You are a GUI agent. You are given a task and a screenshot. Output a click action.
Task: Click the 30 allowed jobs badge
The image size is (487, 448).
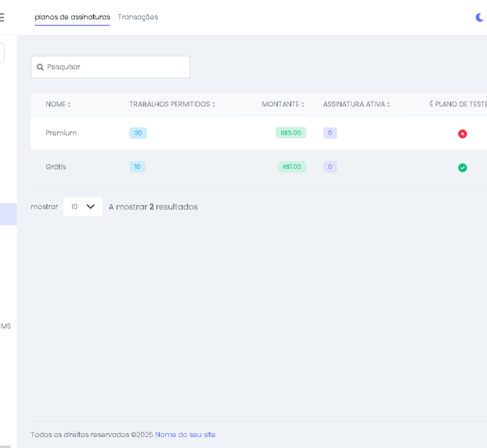tap(138, 133)
